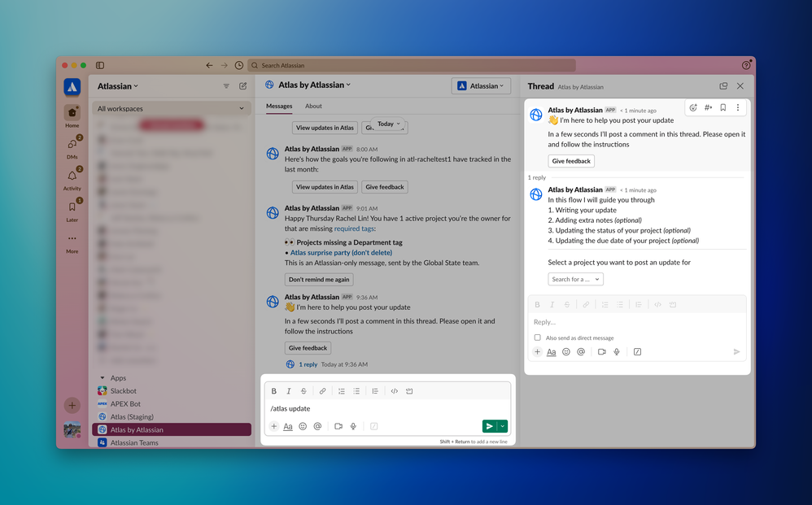The height and width of the screenshot is (505, 812).
Task: Toggle the sidebar panel icon in title bar
Action: (100, 65)
